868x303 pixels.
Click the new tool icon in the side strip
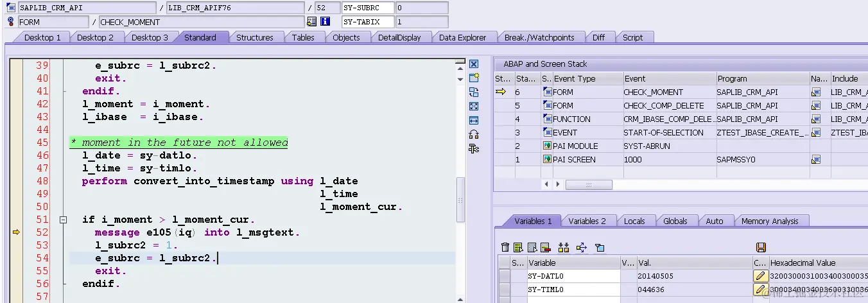tap(474, 78)
